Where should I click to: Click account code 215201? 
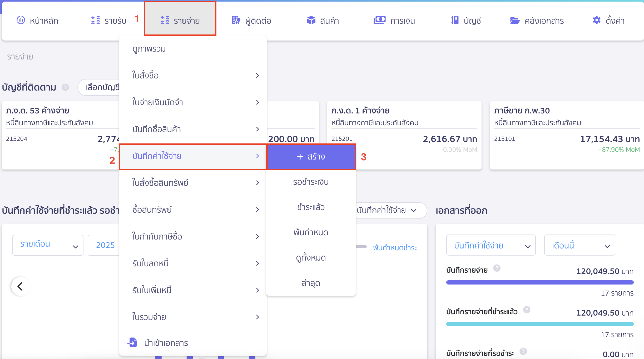pos(342,139)
